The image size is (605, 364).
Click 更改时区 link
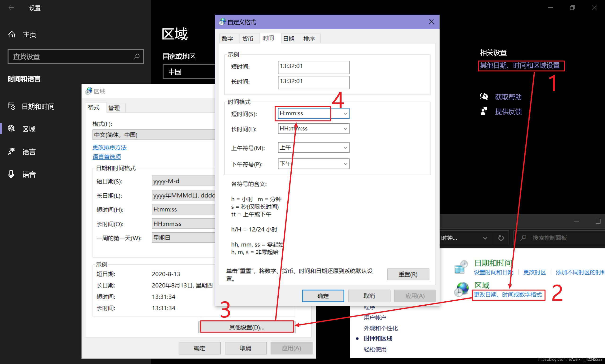[534, 272]
